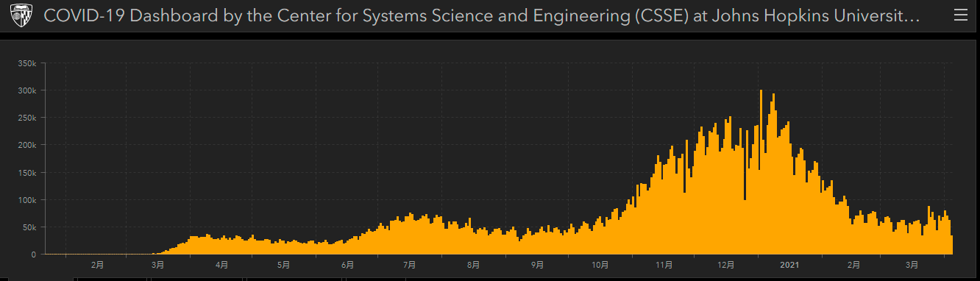Click the 350k y-axis label

click(27, 63)
